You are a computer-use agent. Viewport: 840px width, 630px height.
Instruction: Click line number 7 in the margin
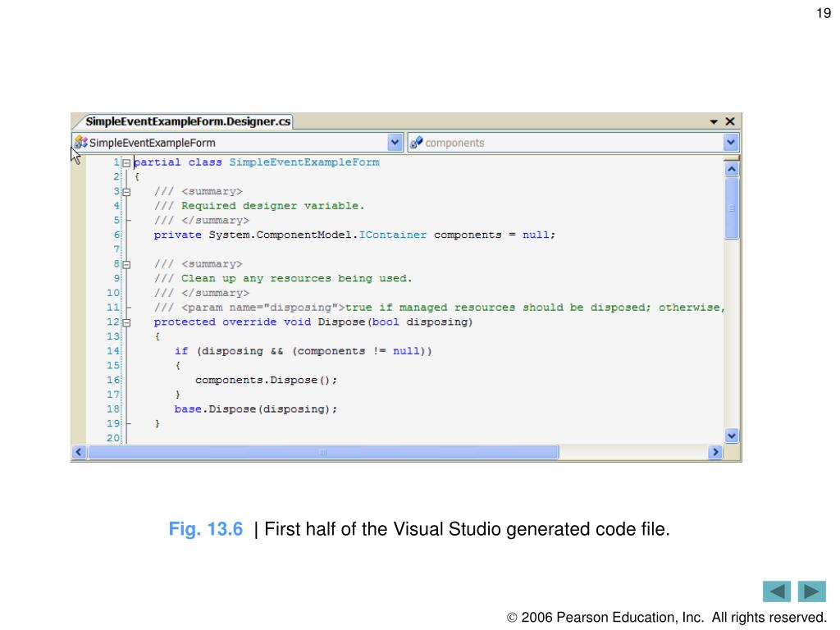pos(116,249)
